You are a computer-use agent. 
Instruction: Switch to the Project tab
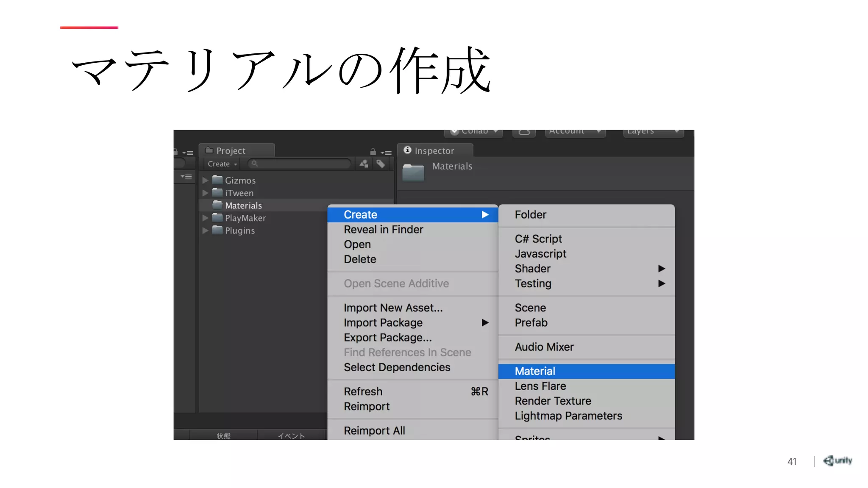[231, 151]
